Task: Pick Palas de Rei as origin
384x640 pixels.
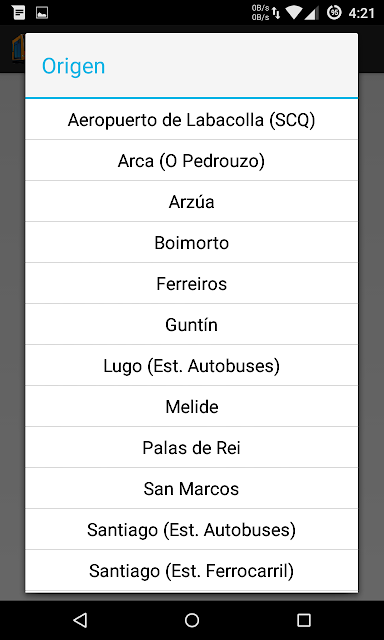Action: click(x=191, y=447)
